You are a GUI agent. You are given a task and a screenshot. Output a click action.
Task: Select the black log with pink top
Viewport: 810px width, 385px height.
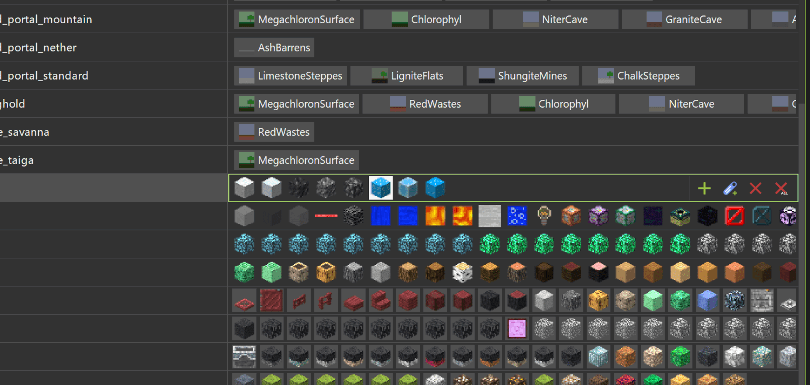[x=598, y=272]
